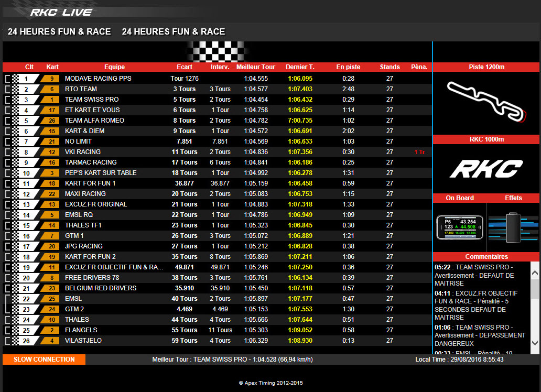Click the kart 9 number badge
Screen dimensions: 541x392
50,79
